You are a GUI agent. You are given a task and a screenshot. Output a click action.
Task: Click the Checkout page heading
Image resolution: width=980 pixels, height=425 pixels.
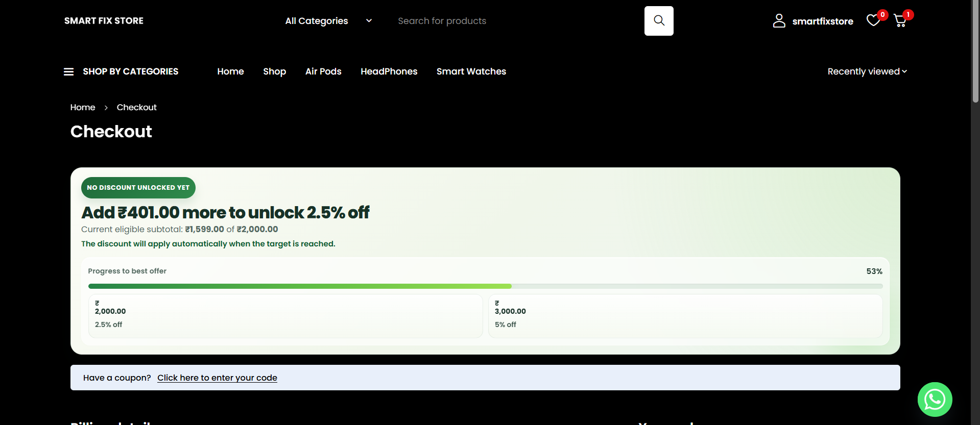point(111,132)
